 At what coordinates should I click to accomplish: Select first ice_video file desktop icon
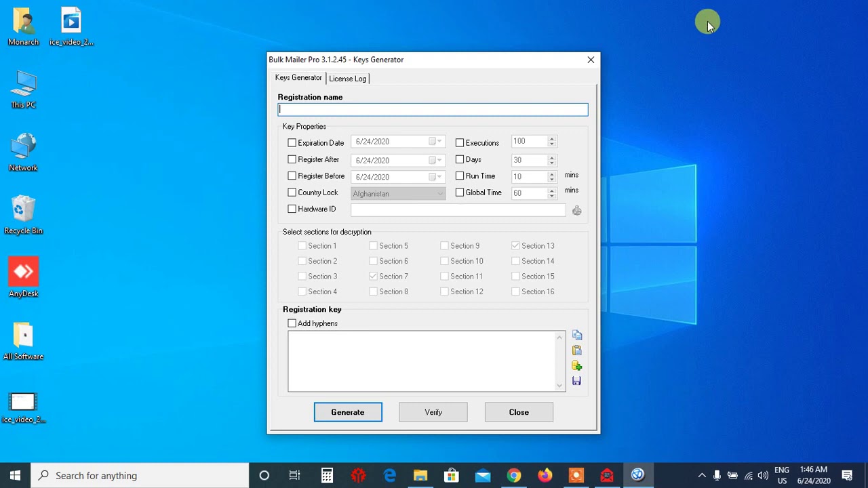[x=71, y=27]
